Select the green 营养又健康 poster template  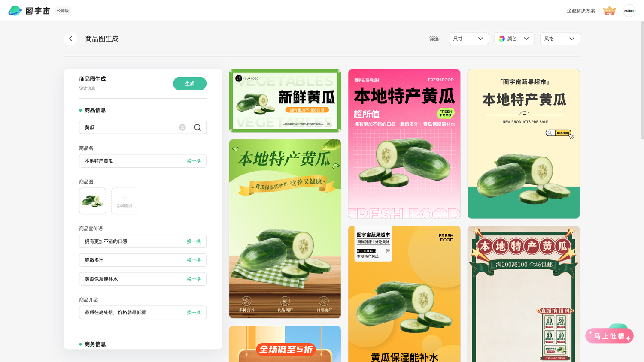point(285,229)
